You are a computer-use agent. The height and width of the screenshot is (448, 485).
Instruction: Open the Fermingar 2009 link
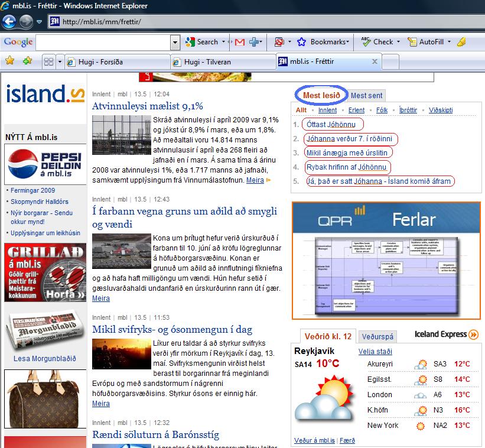[x=33, y=190]
